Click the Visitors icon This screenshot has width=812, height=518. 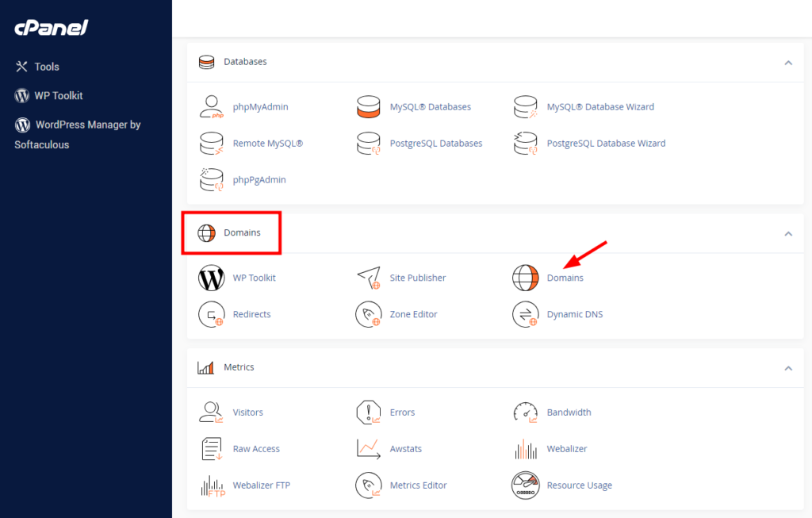[x=211, y=412]
